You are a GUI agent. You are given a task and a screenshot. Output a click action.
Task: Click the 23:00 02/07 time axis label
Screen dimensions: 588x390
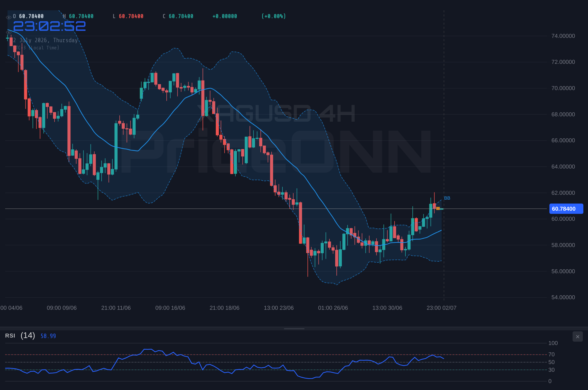442,308
